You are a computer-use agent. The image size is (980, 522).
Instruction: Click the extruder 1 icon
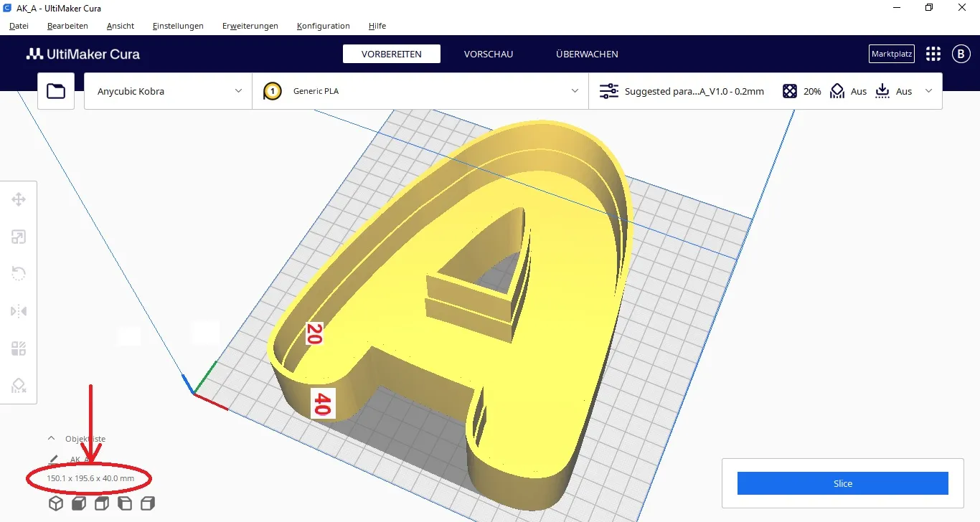pos(273,91)
